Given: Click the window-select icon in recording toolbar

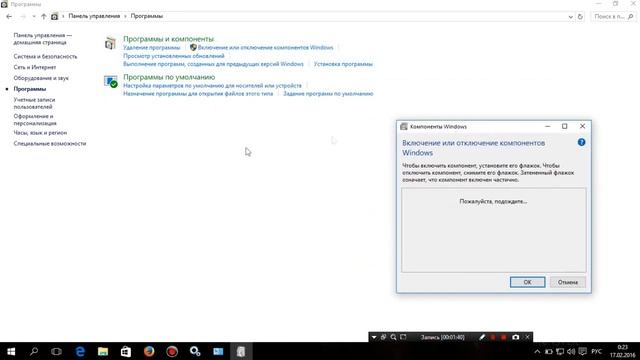Looking at the screenshot, I should [x=383, y=337].
